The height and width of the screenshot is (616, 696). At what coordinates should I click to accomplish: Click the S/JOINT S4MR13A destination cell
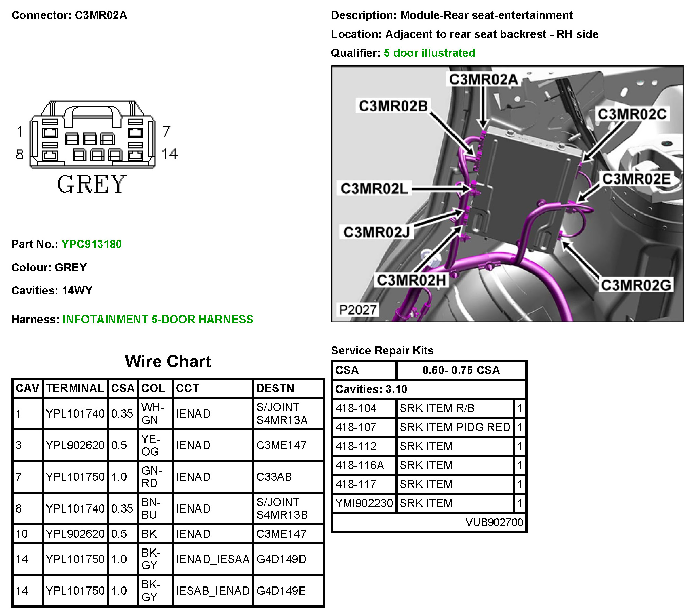(x=282, y=413)
